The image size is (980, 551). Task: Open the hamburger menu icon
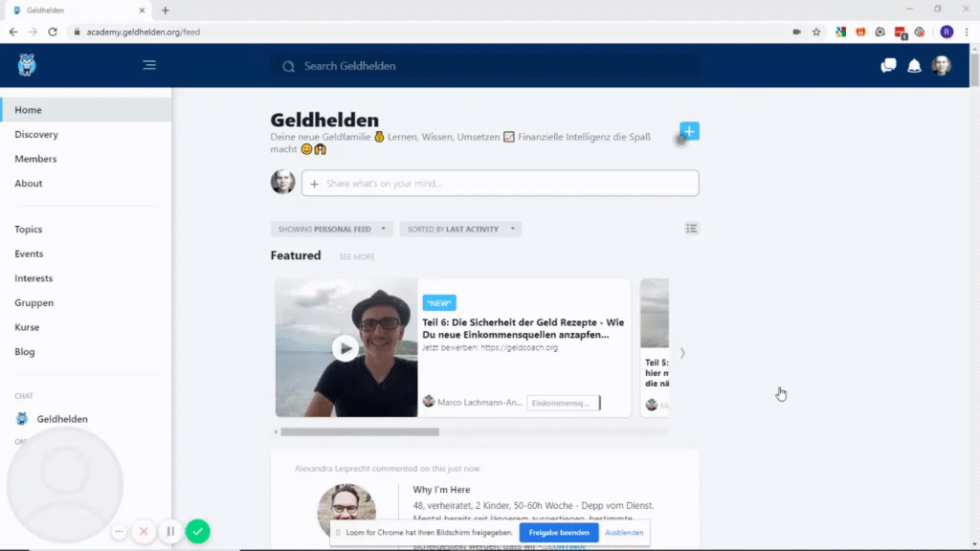point(149,65)
